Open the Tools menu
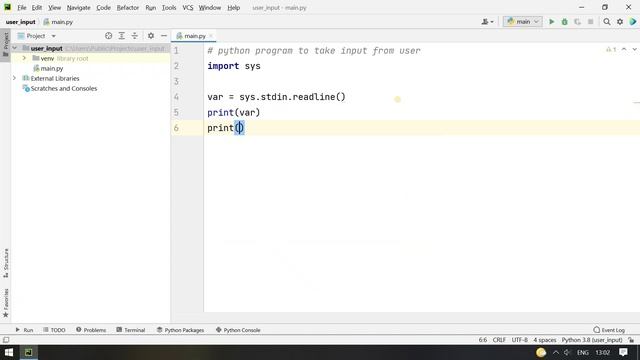Image resolution: width=640 pixels, height=360 pixels. coord(169,7)
